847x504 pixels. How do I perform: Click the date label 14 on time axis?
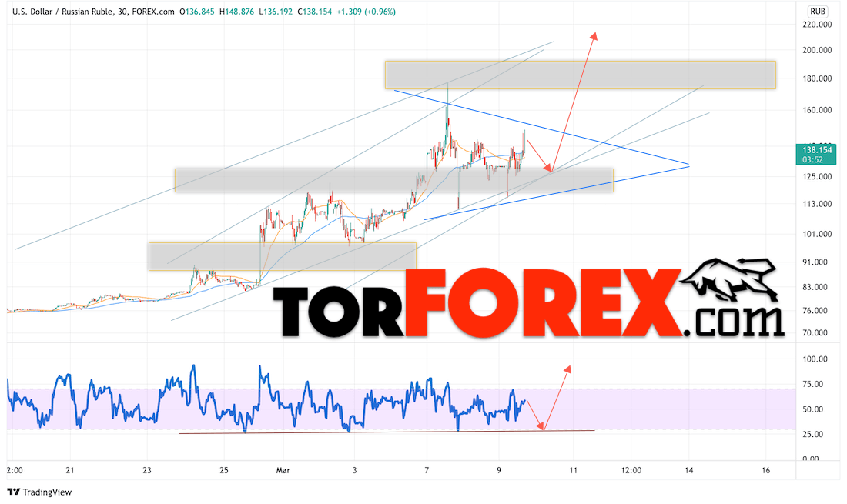[688, 471]
